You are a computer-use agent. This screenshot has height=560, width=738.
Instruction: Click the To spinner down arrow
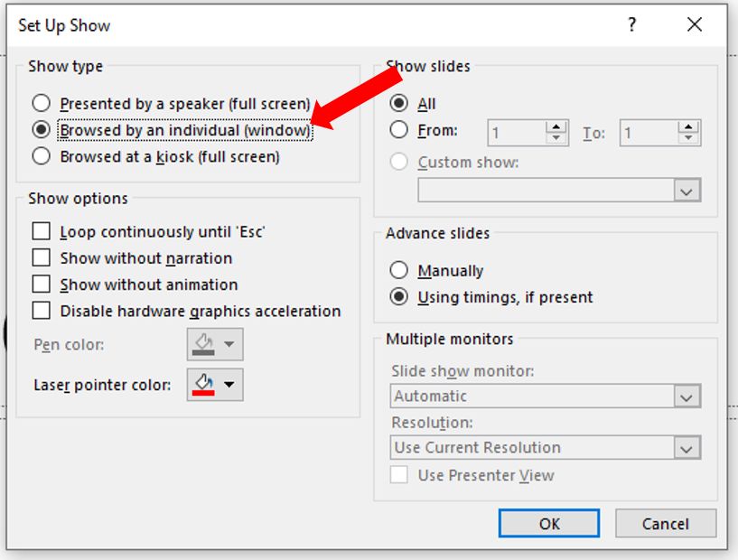[x=688, y=138]
